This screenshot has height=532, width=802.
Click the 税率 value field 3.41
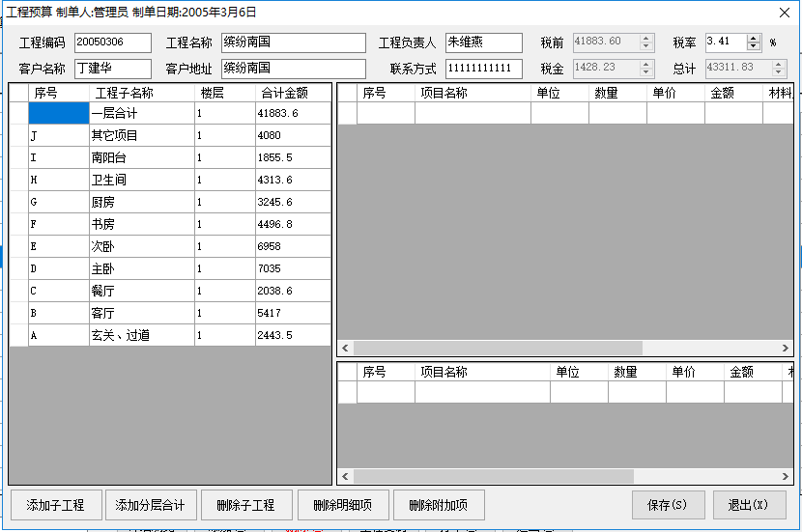point(726,42)
